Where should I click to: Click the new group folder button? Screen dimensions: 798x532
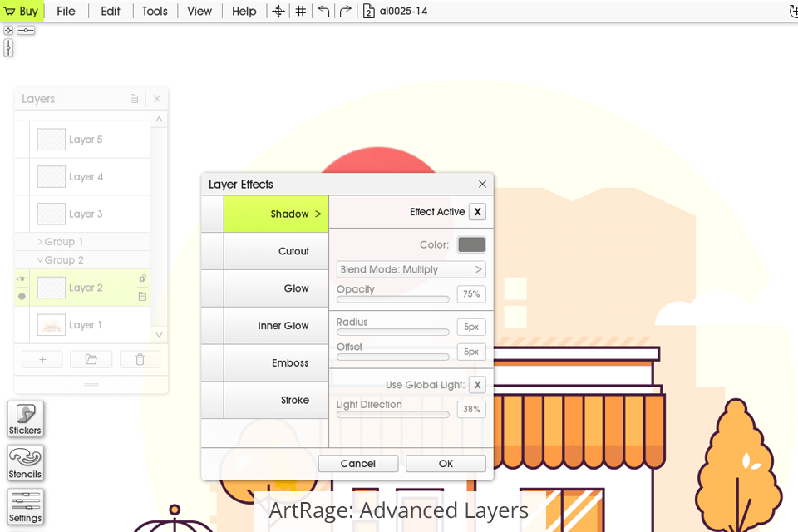tap(91, 359)
